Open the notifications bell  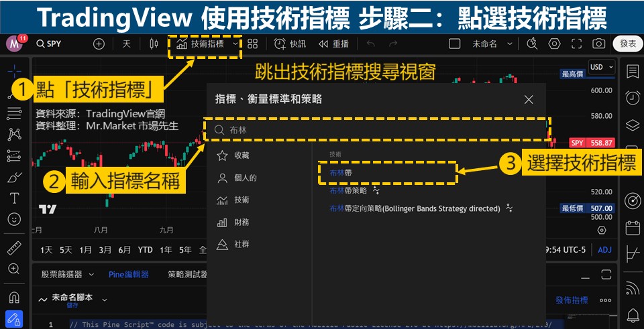click(x=632, y=316)
